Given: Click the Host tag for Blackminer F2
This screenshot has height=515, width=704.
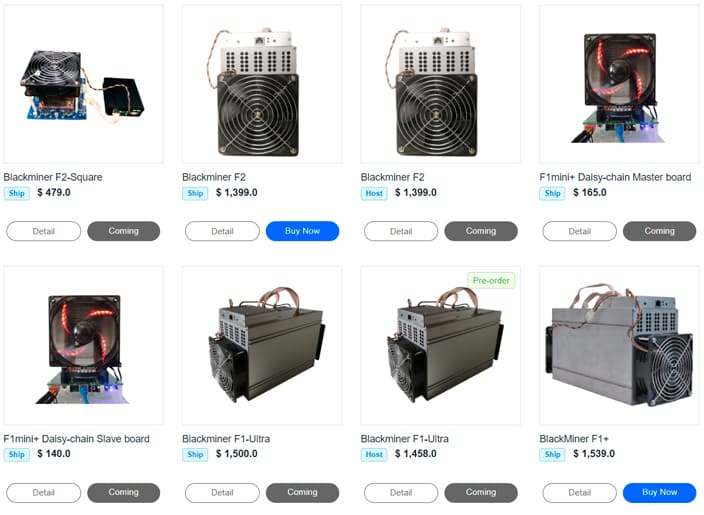Looking at the screenshot, I should tap(374, 194).
